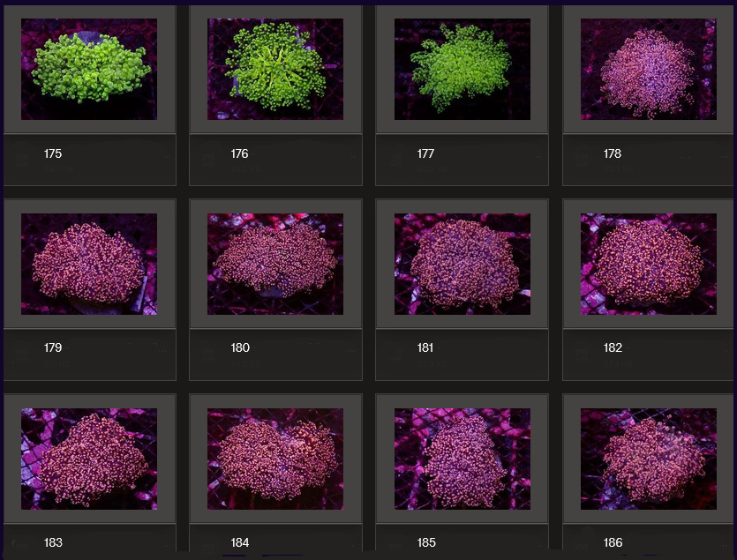Open the green coral thumbnail for image 176
737x560 pixels.
[x=275, y=69]
